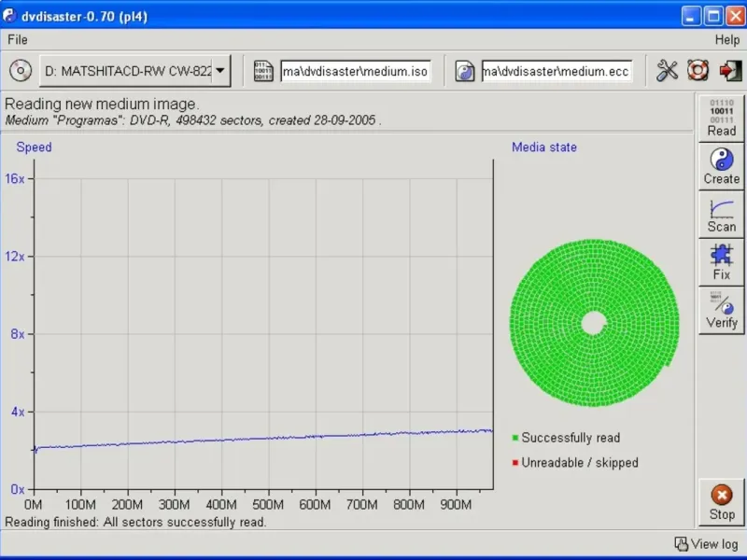This screenshot has height=560, width=747.
Task: Click the Fix button
Action: point(721,262)
